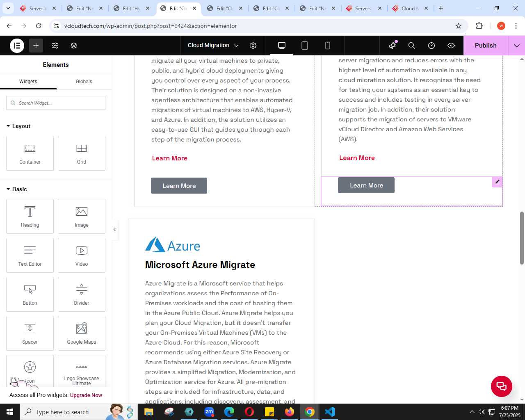The width and height of the screenshot is (525, 420).
Task: Switch to the Edit "Hy" browser tab
Action: tap(131, 8)
